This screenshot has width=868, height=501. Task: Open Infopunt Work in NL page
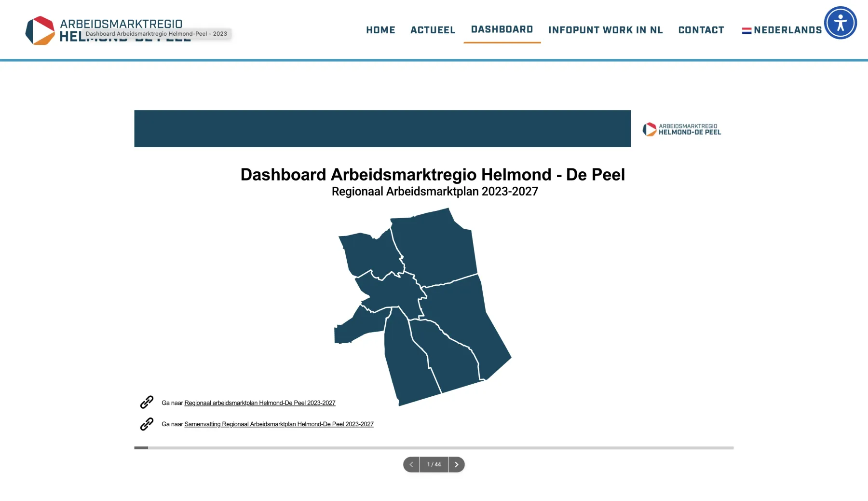[606, 30]
